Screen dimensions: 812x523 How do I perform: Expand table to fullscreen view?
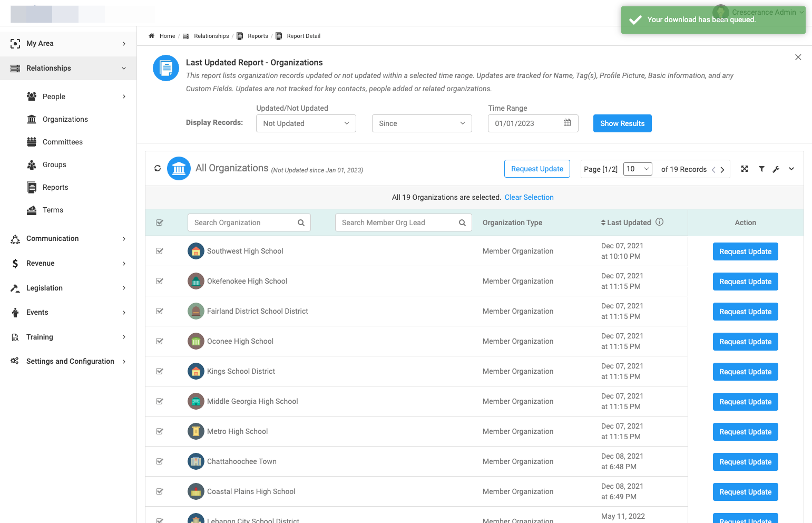[x=745, y=169]
